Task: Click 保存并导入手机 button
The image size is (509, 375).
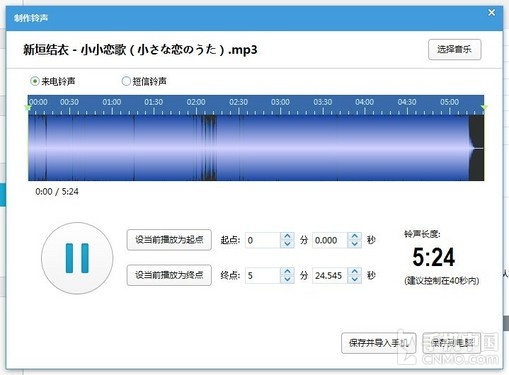Action: click(x=379, y=343)
